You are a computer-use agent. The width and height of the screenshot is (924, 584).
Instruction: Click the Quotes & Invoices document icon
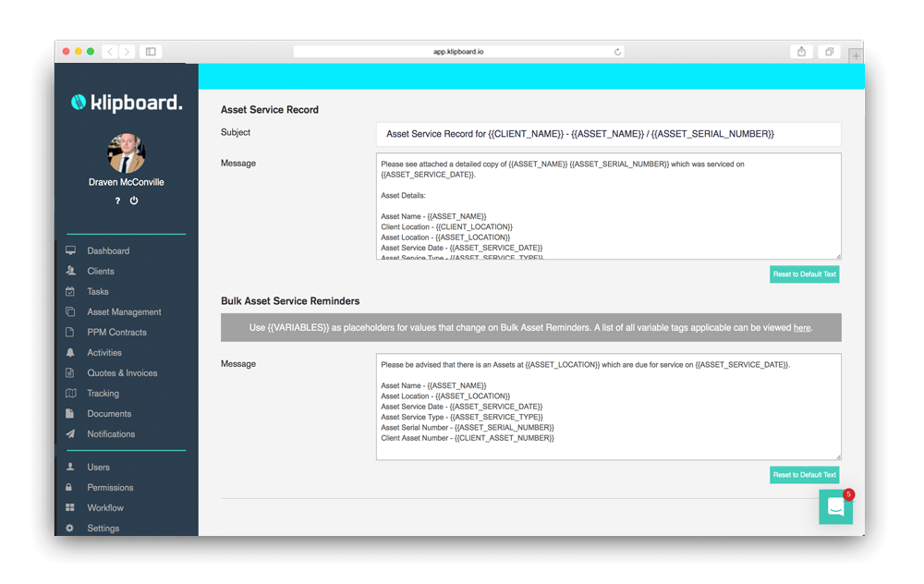69,372
